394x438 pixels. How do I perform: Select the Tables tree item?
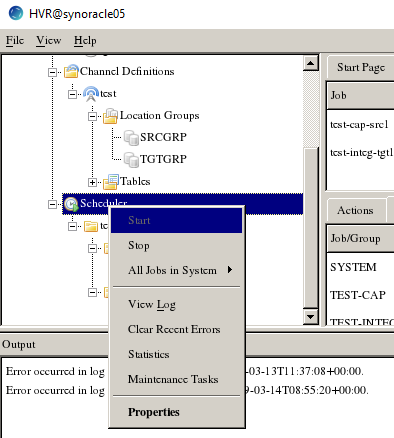click(135, 181)
